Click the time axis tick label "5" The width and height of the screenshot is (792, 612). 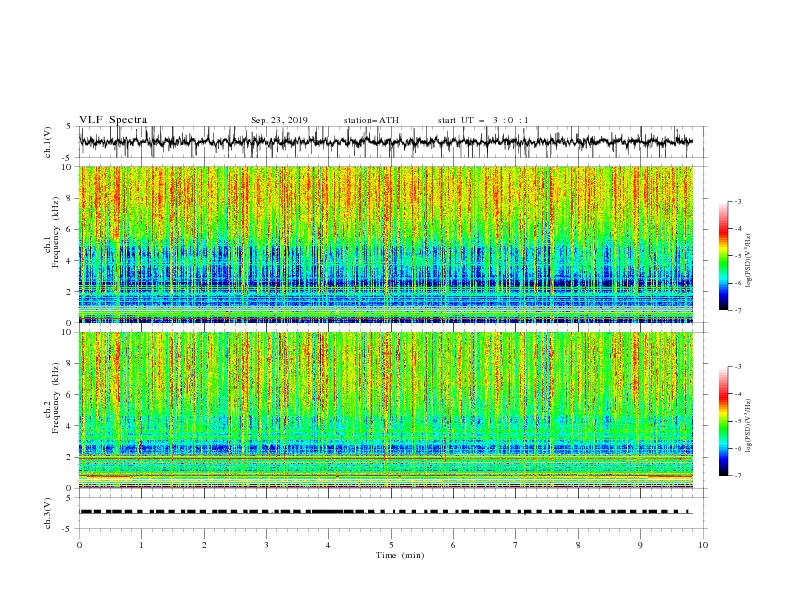pyautogui.click(x=391, y=545)
